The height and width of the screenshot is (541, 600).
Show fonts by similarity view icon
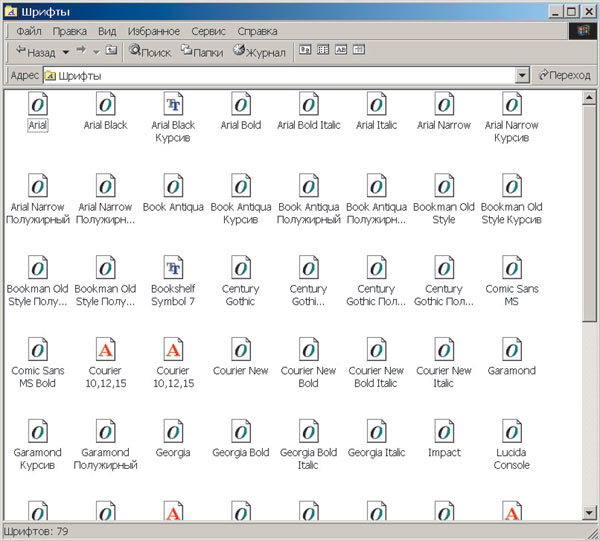click(x=341, y=49)
